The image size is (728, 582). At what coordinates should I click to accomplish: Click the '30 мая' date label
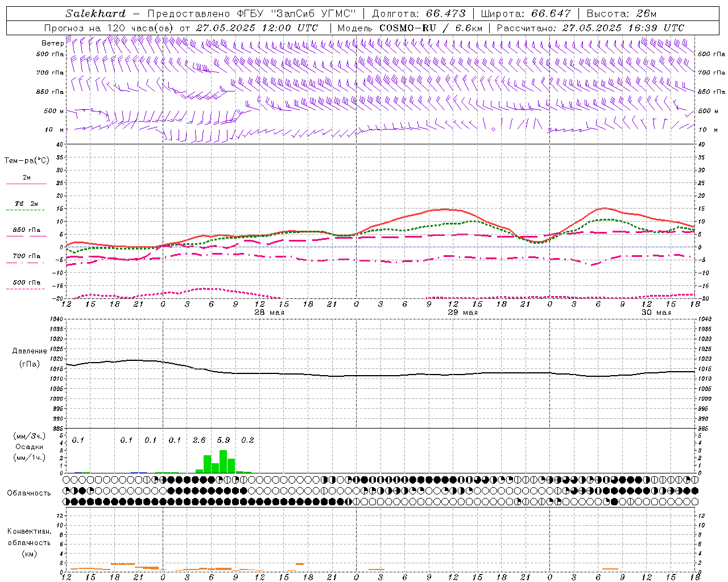coord(656,313)
